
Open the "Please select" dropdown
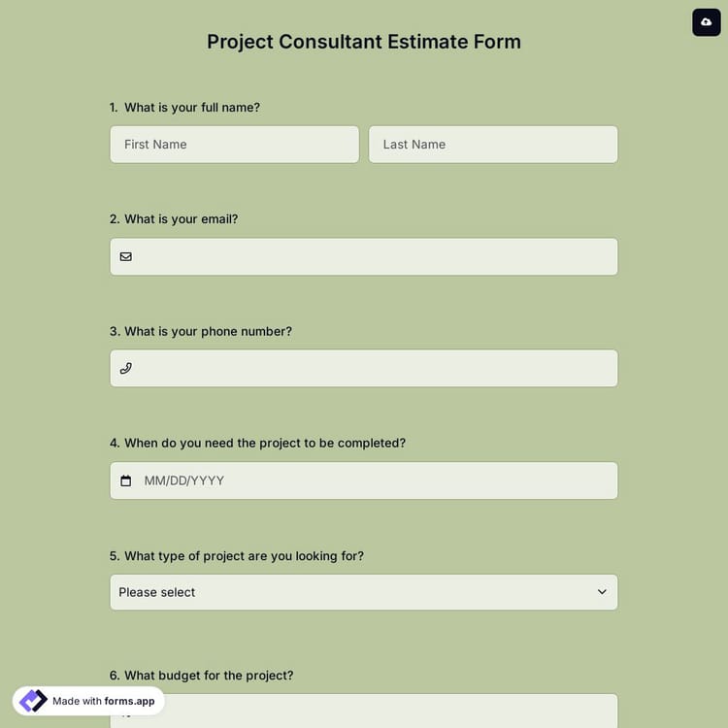(349, 592)
